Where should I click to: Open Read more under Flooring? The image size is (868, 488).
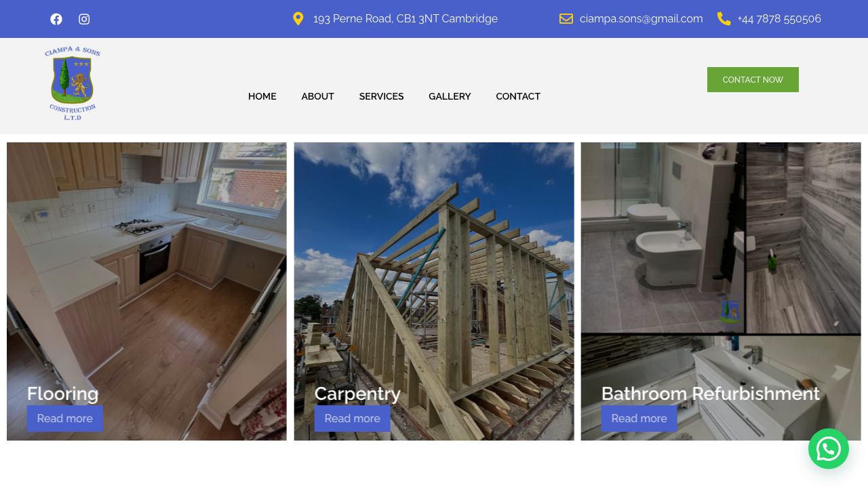(64, 419)
